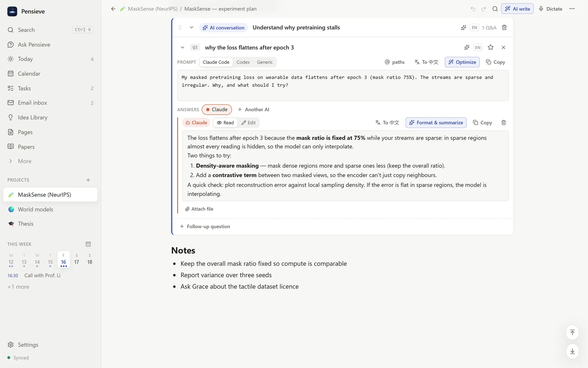Add a new project with plus icon

click(88, 180)
